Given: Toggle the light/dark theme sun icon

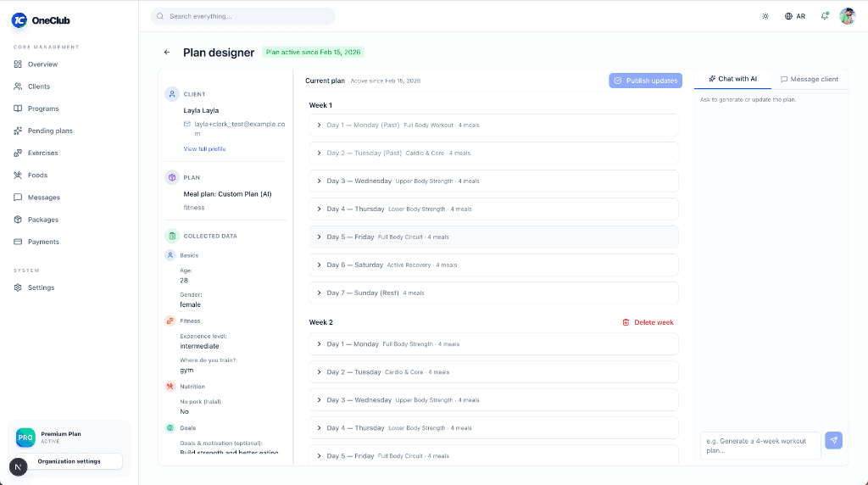Looking at the screenshot, I should 765,16.
